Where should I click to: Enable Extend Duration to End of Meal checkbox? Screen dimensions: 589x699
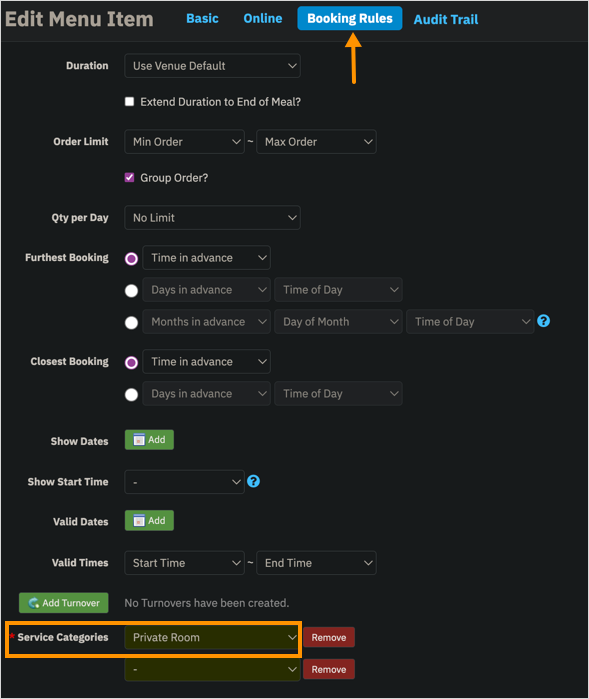(x=129, y=102)
